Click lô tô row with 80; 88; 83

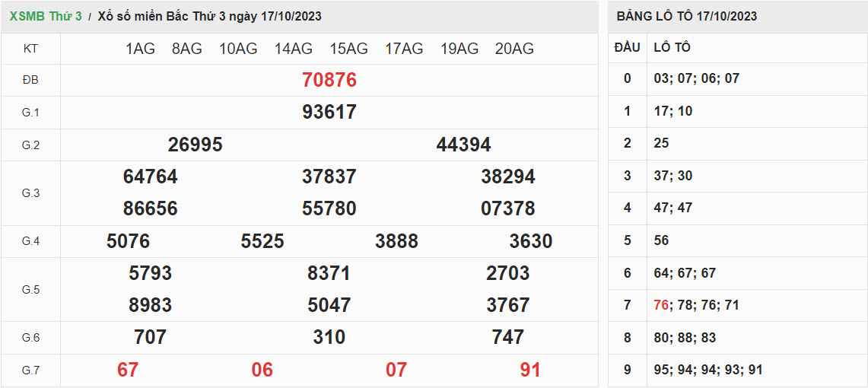tap(673, 337)
